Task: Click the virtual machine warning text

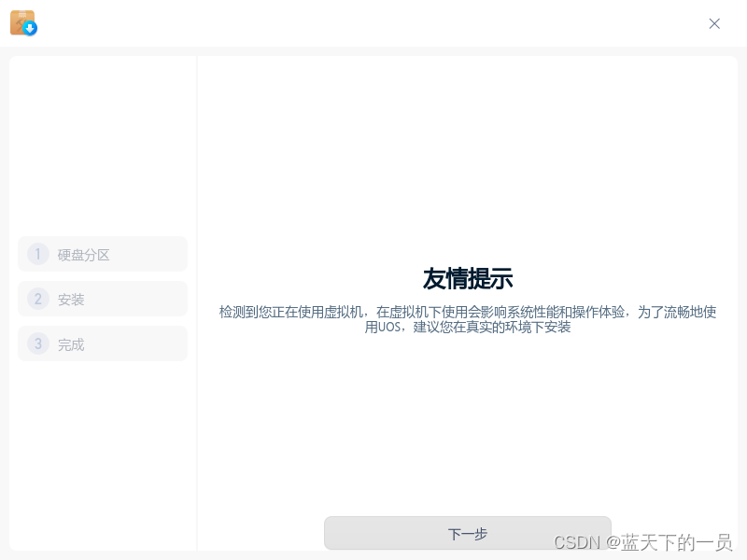Action: tap(468, 319)
